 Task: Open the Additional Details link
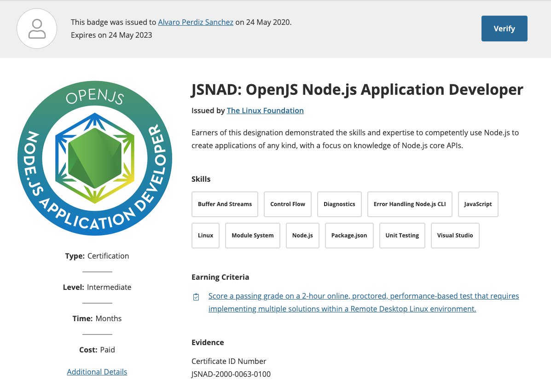[97, 371]
